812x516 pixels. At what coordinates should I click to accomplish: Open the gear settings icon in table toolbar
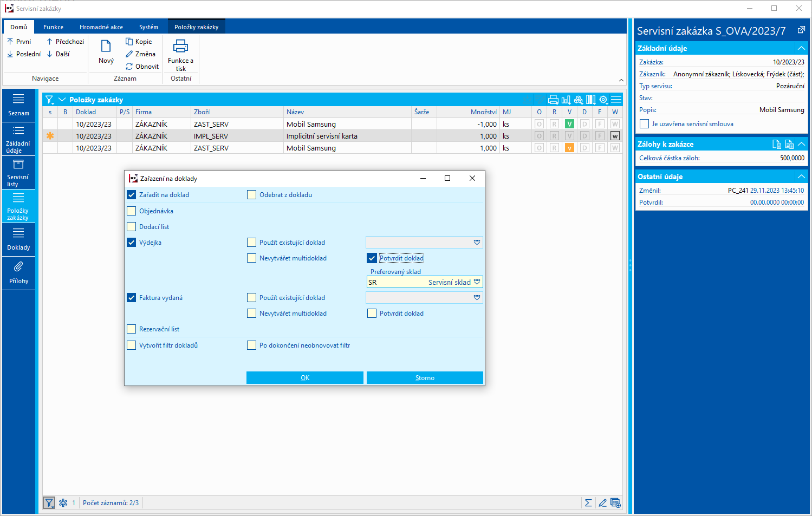point(603,100)
